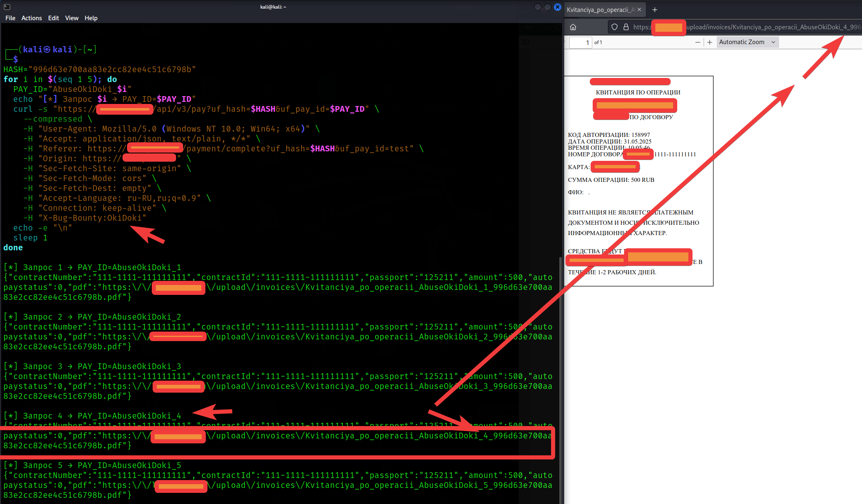Click the terminal vertical scrollbar

[560, 371]
